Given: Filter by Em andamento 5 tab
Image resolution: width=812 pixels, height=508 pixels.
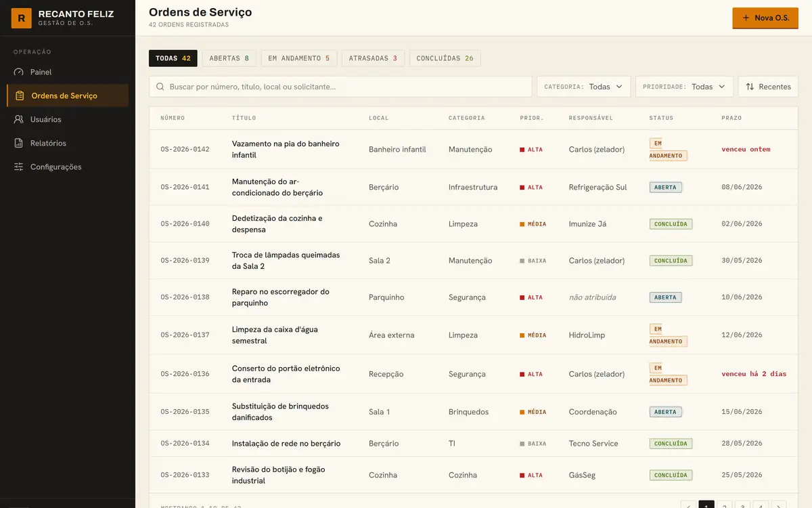Looking at the screenshot, I should tap(298, 58).
